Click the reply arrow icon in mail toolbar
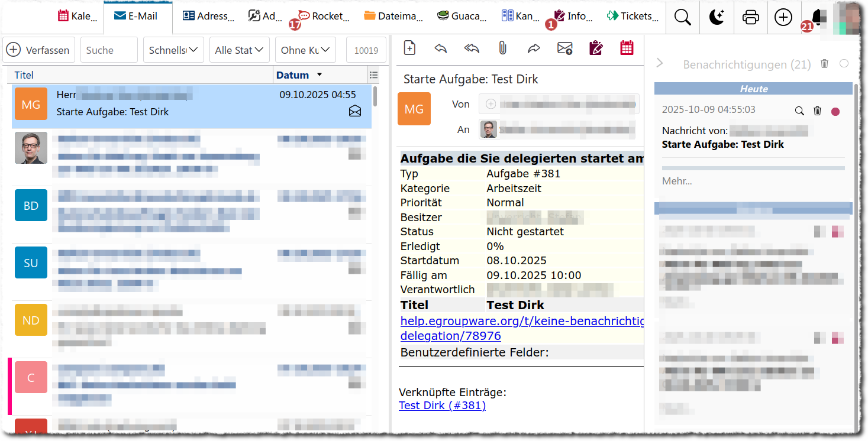Viewport: 868px width, 441px height. tap(440, 48)
